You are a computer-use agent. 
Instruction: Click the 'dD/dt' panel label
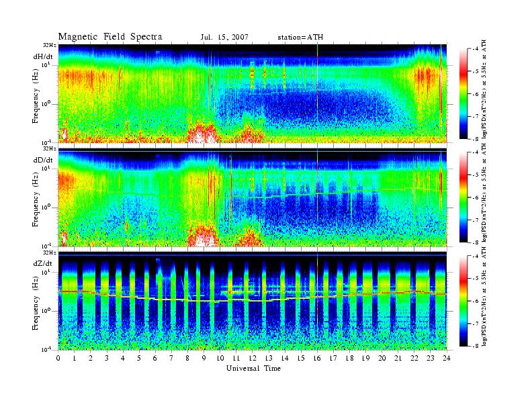[43, 160]
